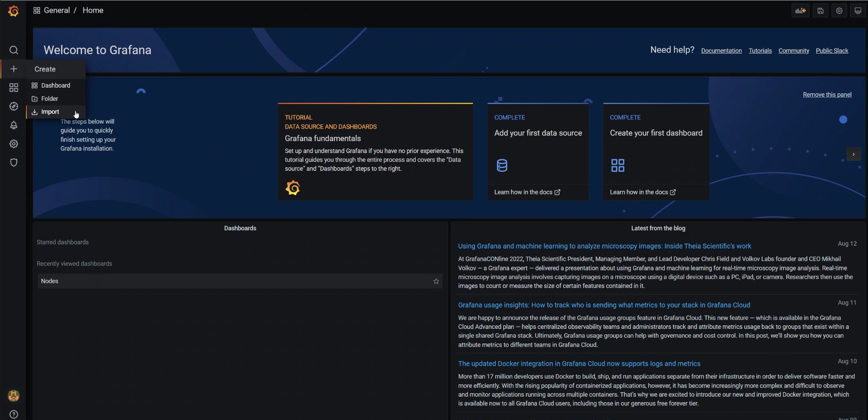Click the Add panel icon in top bar

[800, 11]
